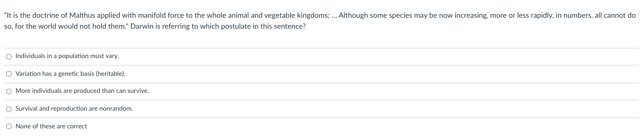Click the word "survive" in the third answer
The height and width of the screenshot is (140, 644).
tap(138, 91)
